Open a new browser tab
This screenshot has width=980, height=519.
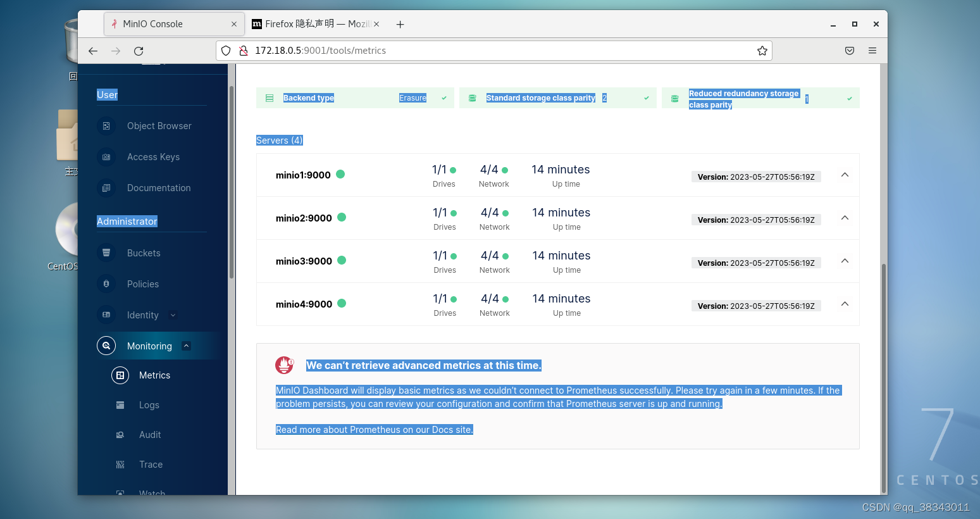click(400, 24)
